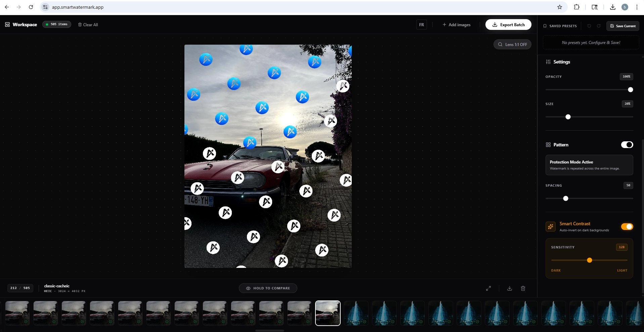
Task: Disable the Smart Contrast switch
Action: [627, 227]
